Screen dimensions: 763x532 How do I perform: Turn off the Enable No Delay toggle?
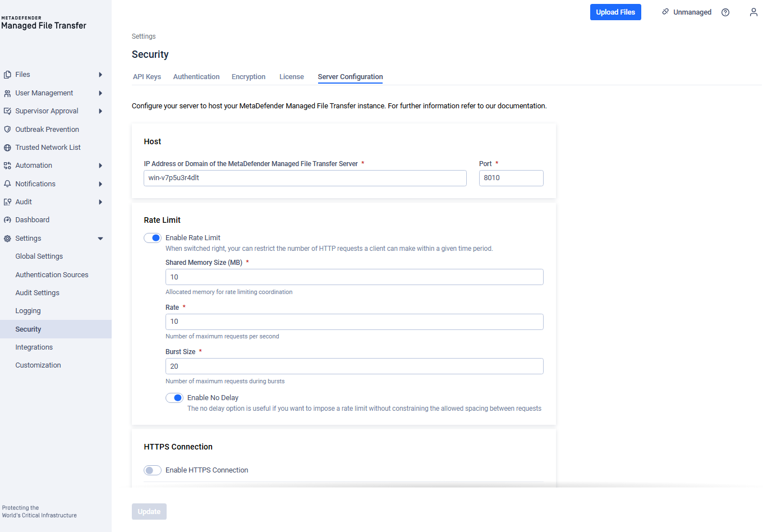pyautogui.click(x=174, y=398)
